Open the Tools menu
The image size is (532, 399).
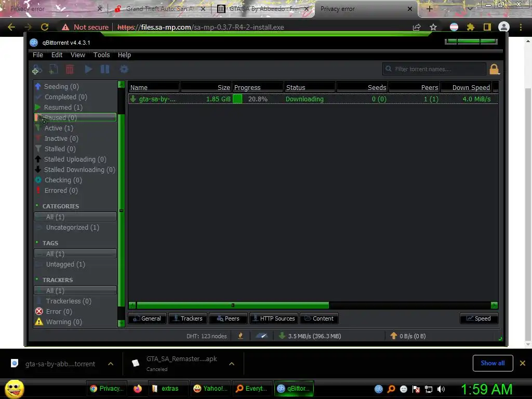click(101, 55)
